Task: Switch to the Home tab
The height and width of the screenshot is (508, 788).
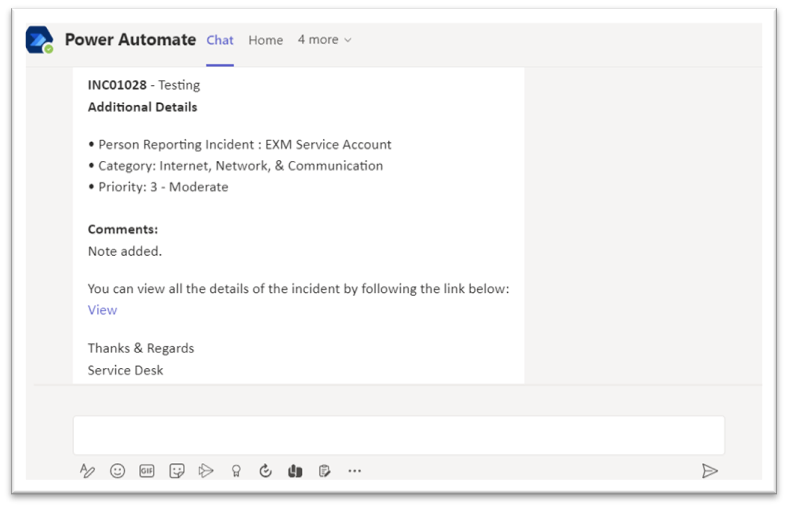Action: [x=265, y=40]
